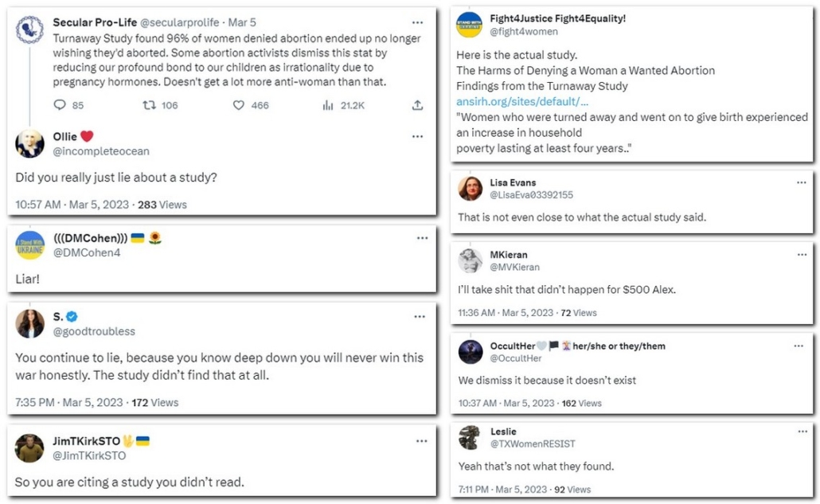820x504 pixels.
Task: Click the verified badge next to S.
Action: click(x=72, y=316)
